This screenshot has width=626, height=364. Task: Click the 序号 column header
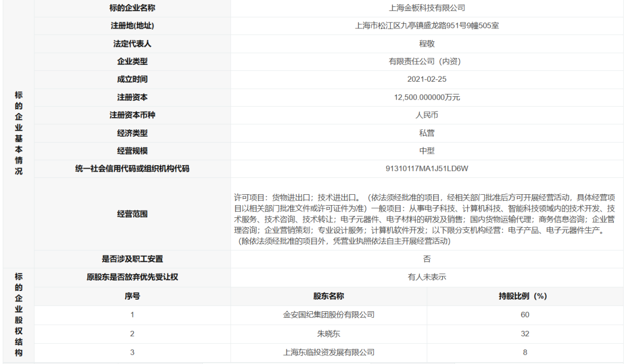pos(132,296)
